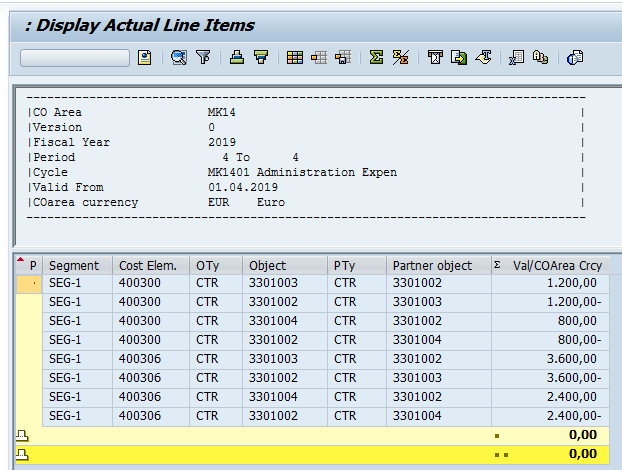622x470 pixels.
Task: Click the Document display icon in toolbar
Action: pyautogui.click(x=145, y=58)
